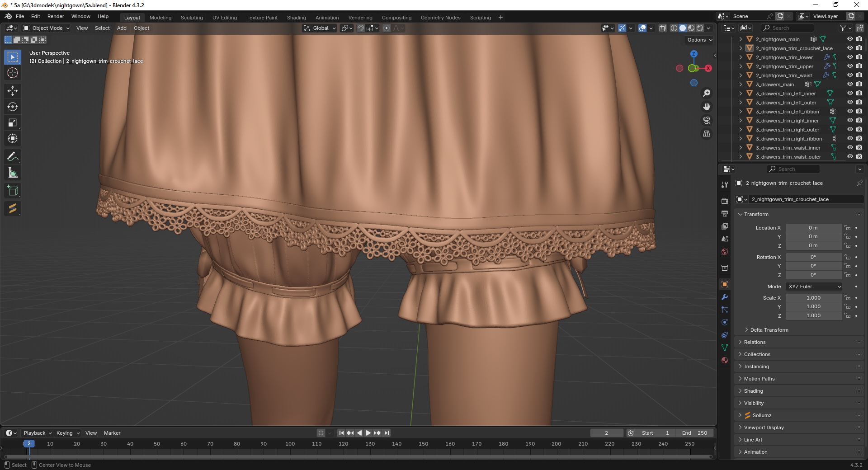Open the Render menu
Screen dimensions: 868x470
tap(56, 16)
